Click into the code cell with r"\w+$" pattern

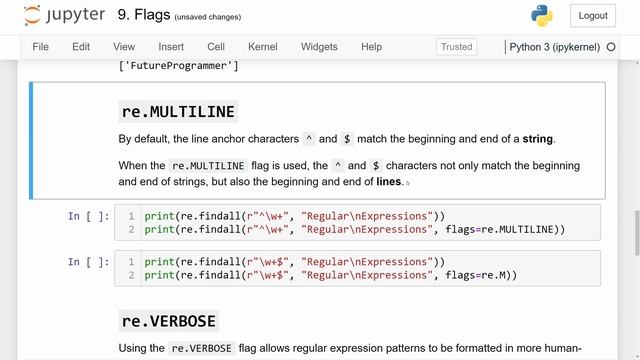tap(357, 268)
